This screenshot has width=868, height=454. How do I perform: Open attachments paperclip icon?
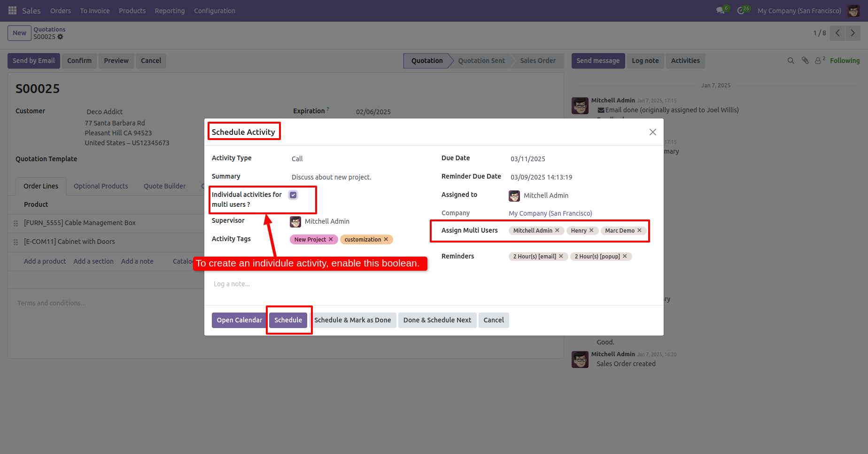(x=805, y=61)
